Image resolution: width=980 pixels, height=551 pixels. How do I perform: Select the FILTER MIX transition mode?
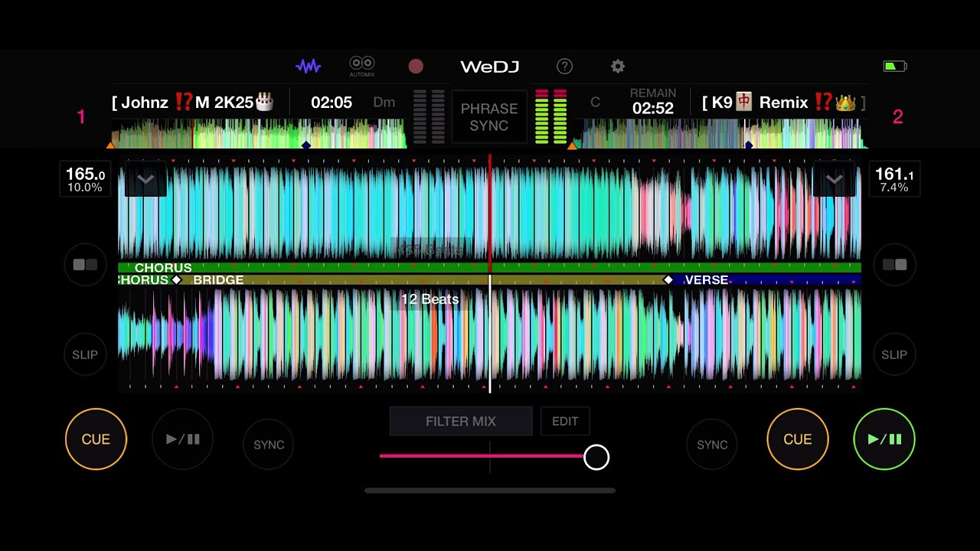[461, 422]
